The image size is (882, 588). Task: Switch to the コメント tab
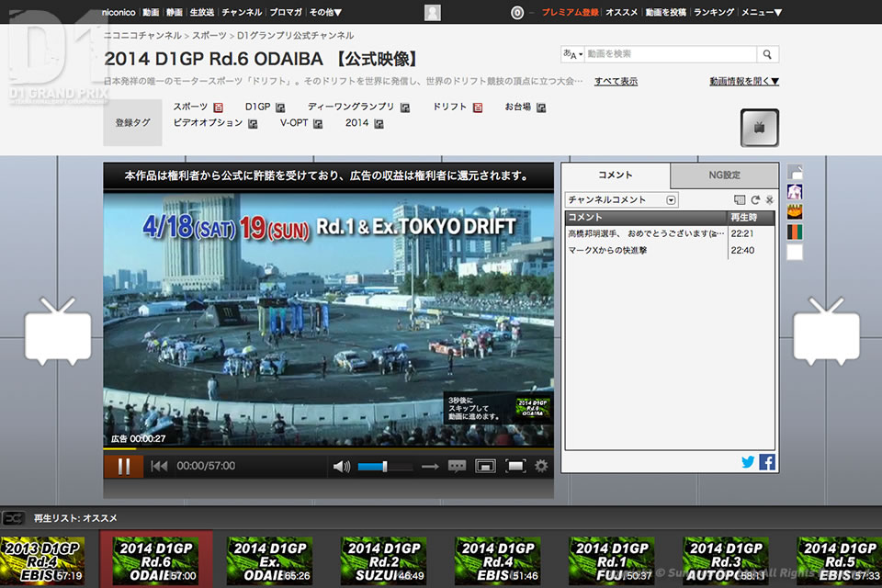[616, 175]
